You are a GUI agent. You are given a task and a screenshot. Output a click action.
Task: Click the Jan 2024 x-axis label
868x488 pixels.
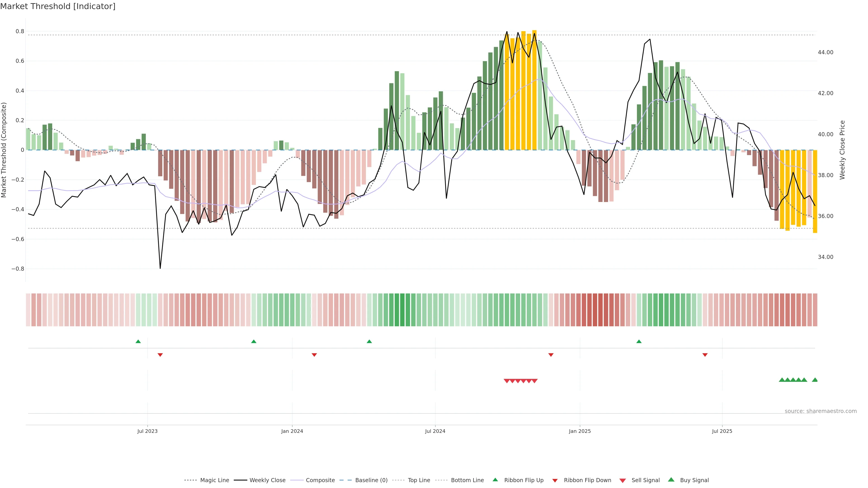coord(292,431)
